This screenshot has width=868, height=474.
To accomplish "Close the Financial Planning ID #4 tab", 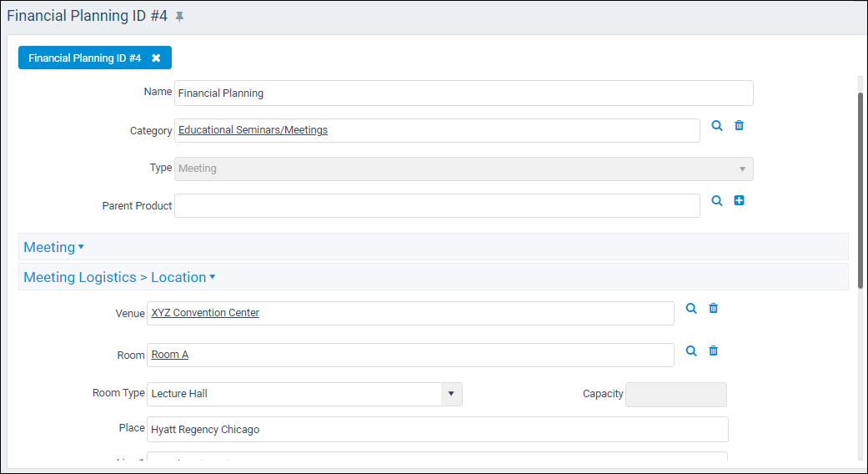I will 156,58.
